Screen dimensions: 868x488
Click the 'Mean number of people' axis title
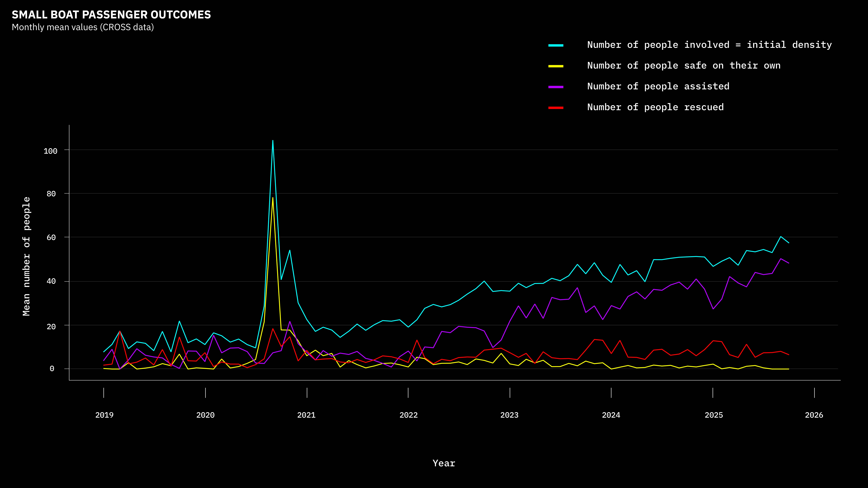(x=27, y=256)
